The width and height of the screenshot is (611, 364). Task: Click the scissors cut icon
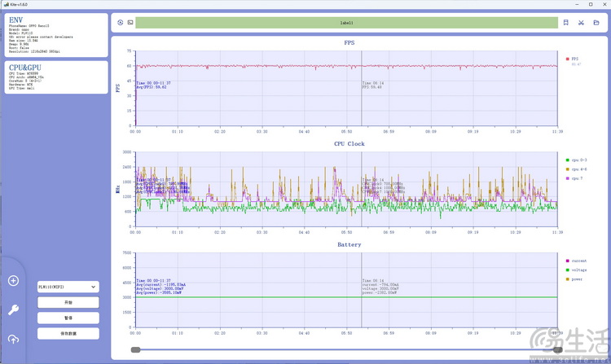pyautogui.click(x=582, y=23)
